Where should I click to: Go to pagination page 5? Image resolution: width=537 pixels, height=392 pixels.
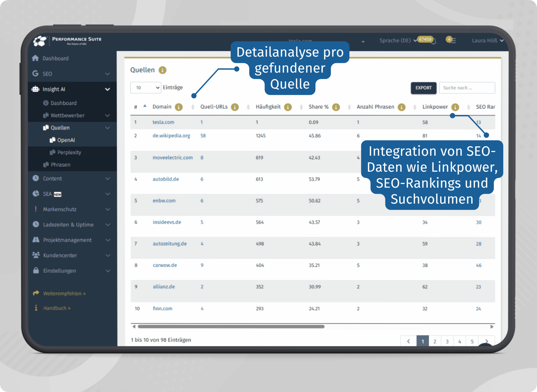[x=472, y=342]
